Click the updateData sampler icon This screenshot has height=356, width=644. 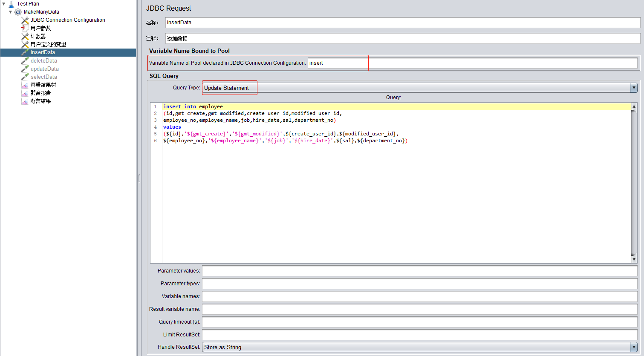point(25,69)
